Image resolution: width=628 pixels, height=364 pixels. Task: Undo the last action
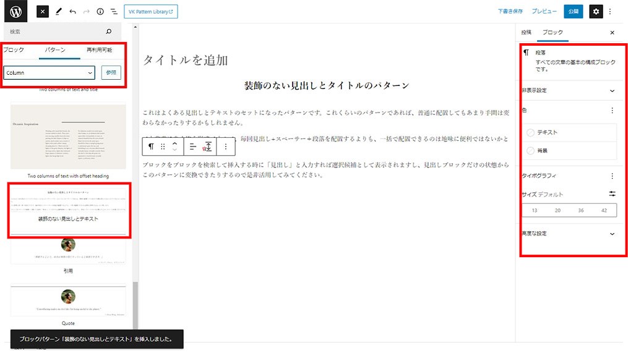(73, 12)
